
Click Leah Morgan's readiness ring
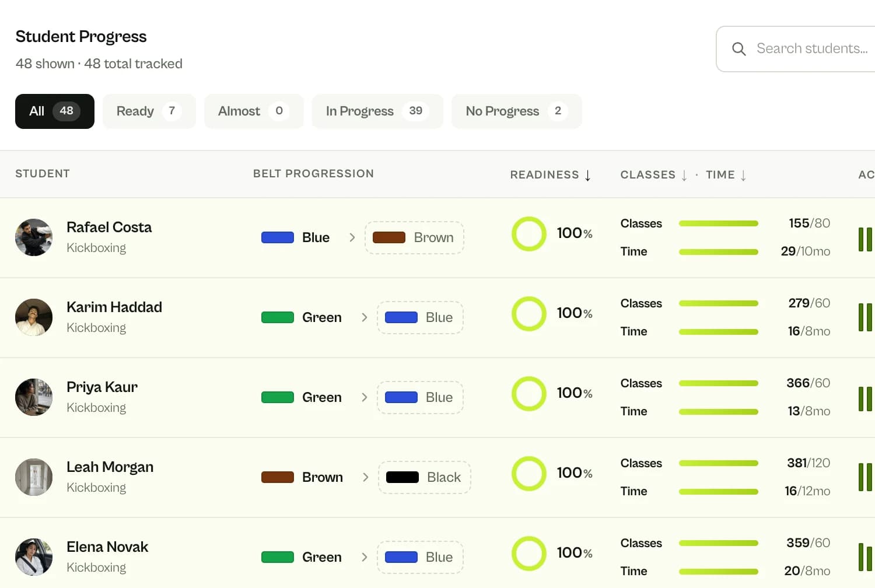point(529,474)
